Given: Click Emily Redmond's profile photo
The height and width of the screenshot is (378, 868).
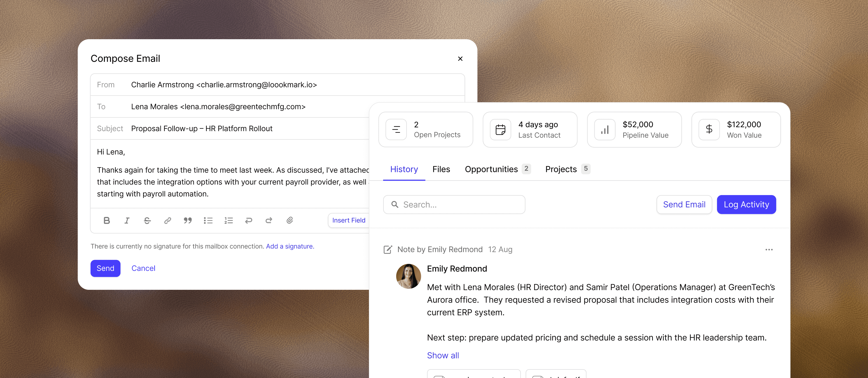Looking at the screenshot, I should 408,276.
